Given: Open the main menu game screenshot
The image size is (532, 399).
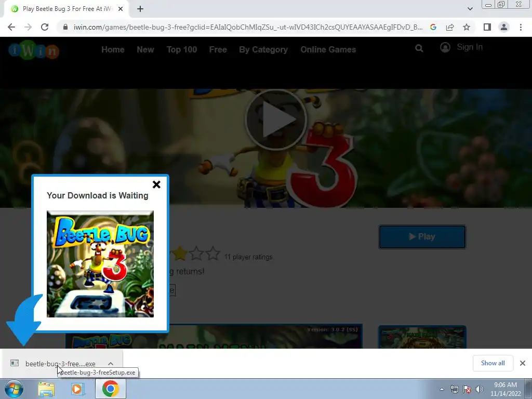Looking at the screenshot, I should coord(214,336).
